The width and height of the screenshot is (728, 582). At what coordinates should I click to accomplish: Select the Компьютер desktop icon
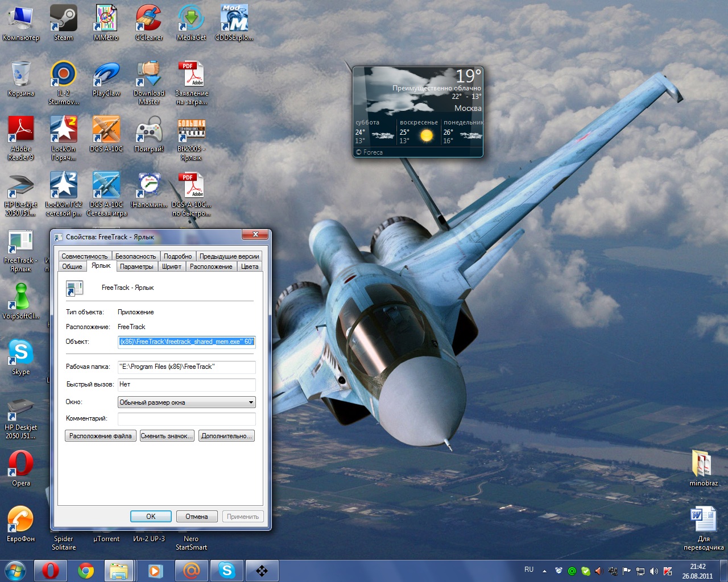(21, 23)
